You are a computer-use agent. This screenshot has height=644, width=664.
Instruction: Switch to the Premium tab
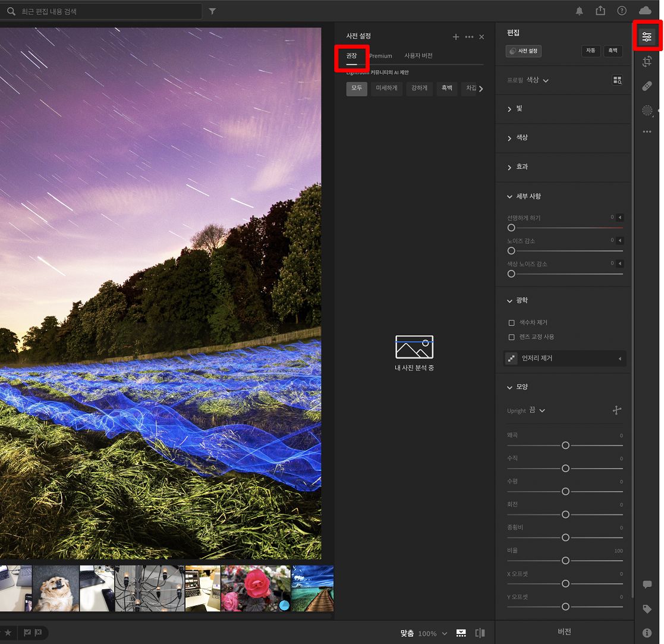tap(380, 56)
